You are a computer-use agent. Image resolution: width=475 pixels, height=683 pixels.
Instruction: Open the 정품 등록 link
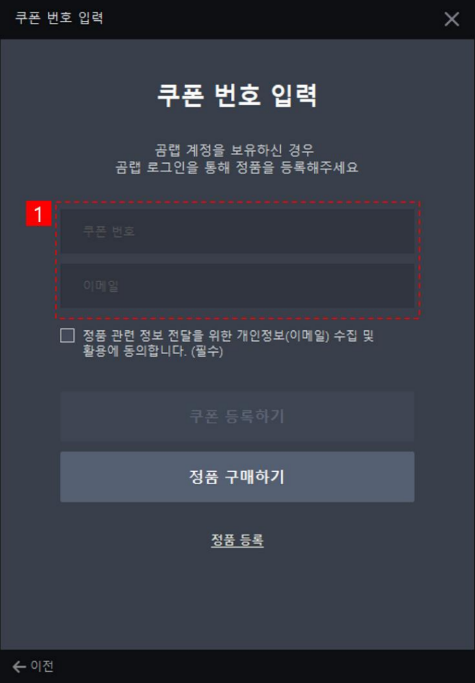point(237,540)
